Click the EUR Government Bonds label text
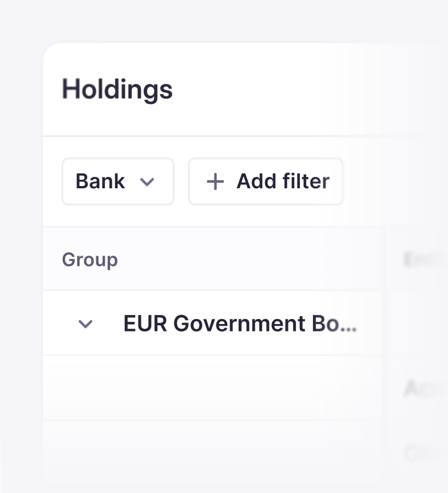Viewport: 448px width, 493px height. click(x=239, y=324)
